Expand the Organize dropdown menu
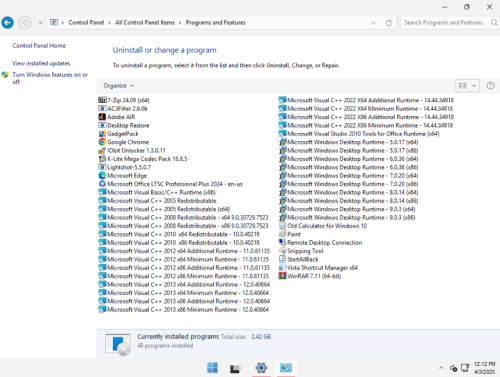 coord(119,86)
